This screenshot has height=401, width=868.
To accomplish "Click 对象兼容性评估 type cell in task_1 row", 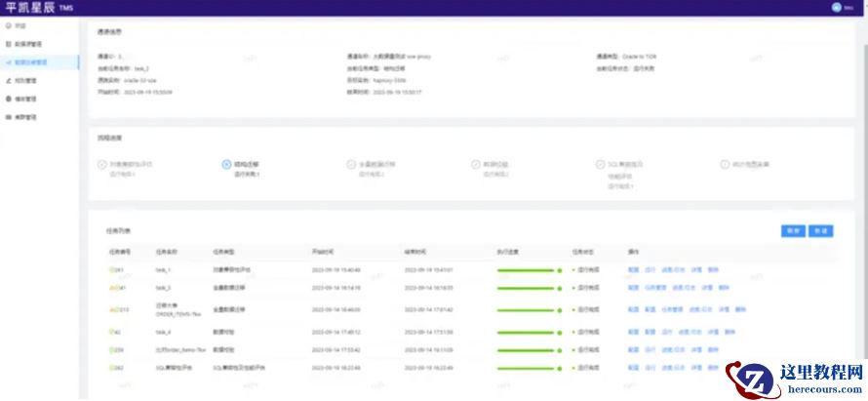I will pos(231,270).
